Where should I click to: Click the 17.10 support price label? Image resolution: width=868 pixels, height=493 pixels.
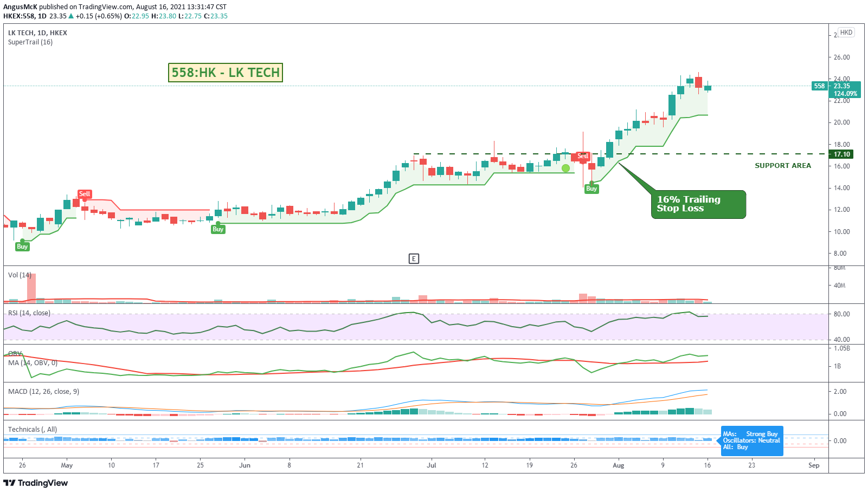841,154
